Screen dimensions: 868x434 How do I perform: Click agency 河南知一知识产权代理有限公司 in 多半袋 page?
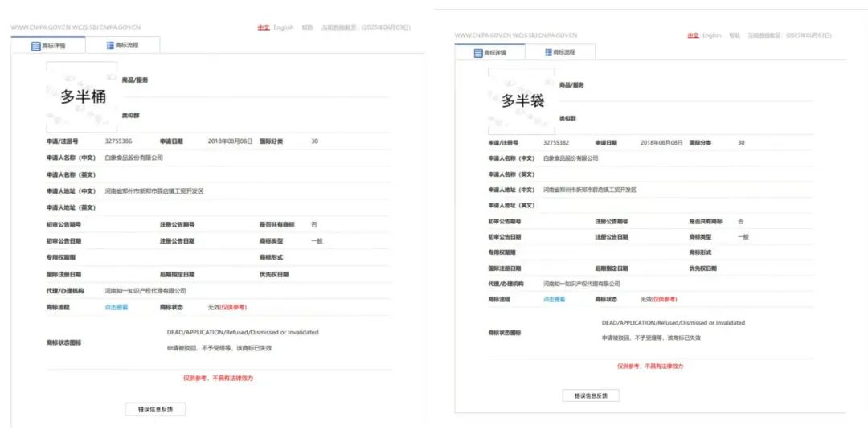[x=582, y=284]
